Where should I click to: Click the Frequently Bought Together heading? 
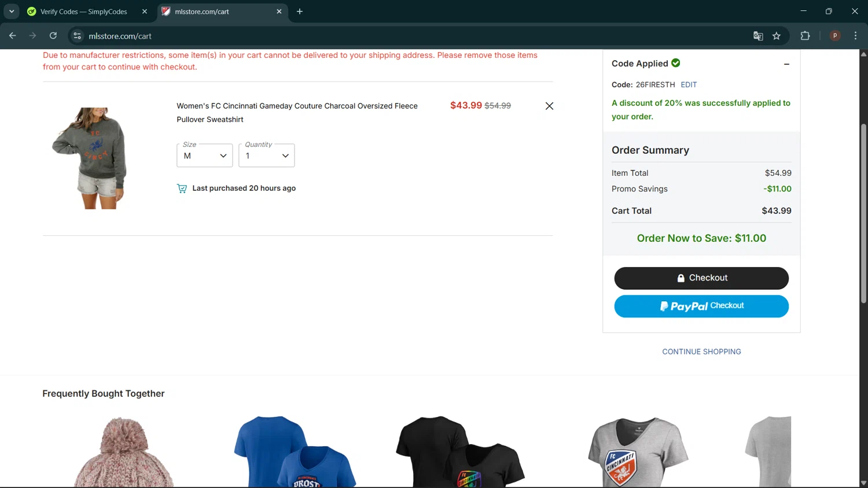pos(104,394)
